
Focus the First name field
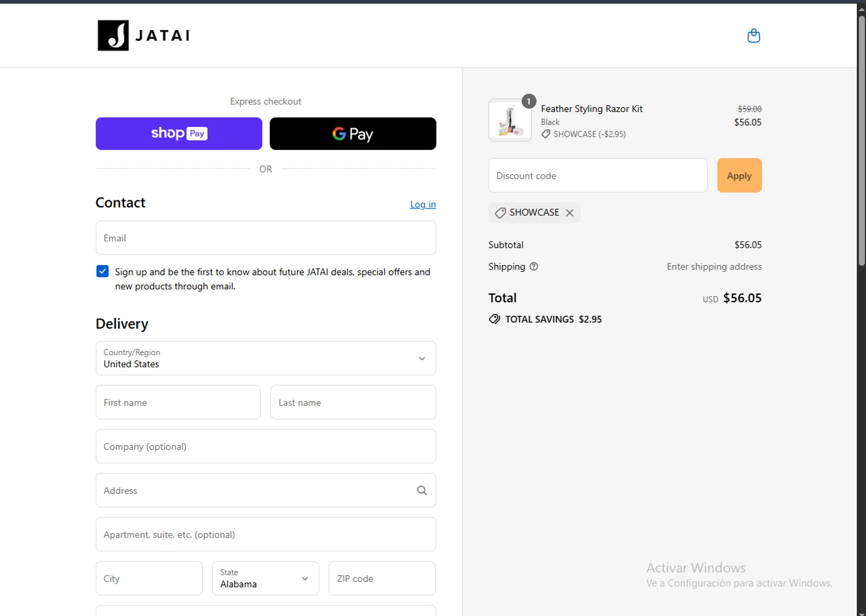178,402
